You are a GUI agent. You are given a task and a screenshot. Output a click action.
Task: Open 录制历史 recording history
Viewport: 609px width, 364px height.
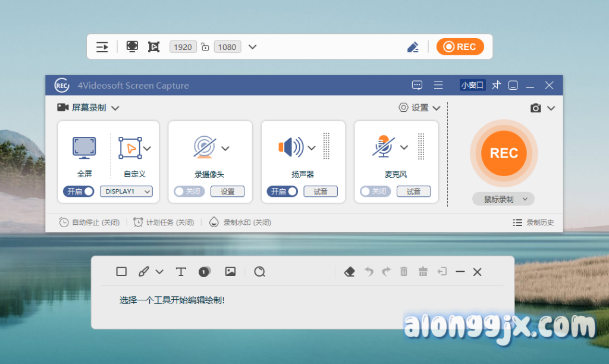[x=533, y=222]
